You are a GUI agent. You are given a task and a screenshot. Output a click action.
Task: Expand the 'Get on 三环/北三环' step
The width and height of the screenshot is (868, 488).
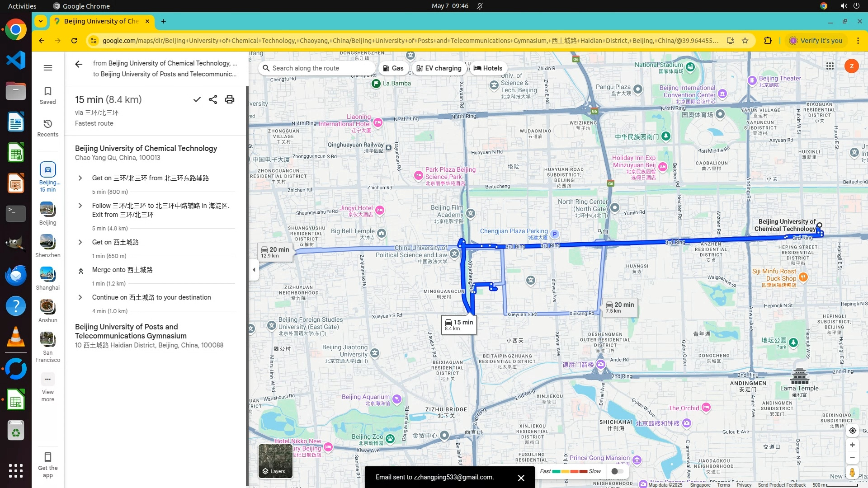click(80, 178)
